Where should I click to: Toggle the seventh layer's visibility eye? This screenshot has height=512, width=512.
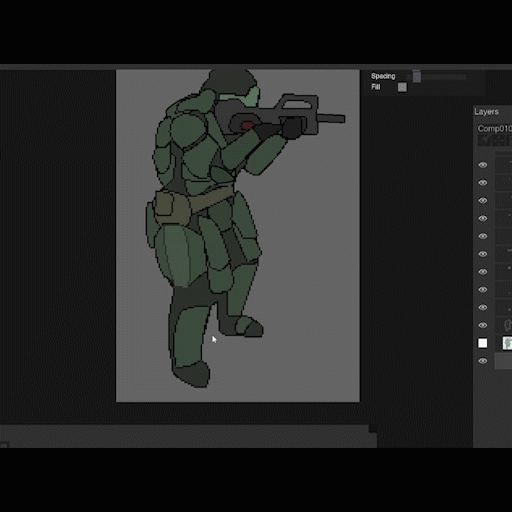point(483,272)
